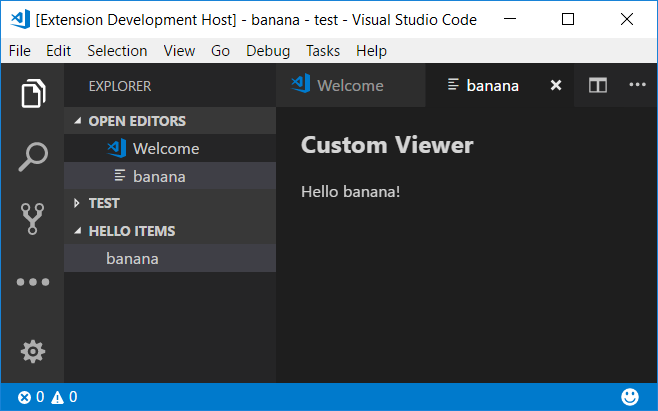Click the Custom Viewer heading

387,145
